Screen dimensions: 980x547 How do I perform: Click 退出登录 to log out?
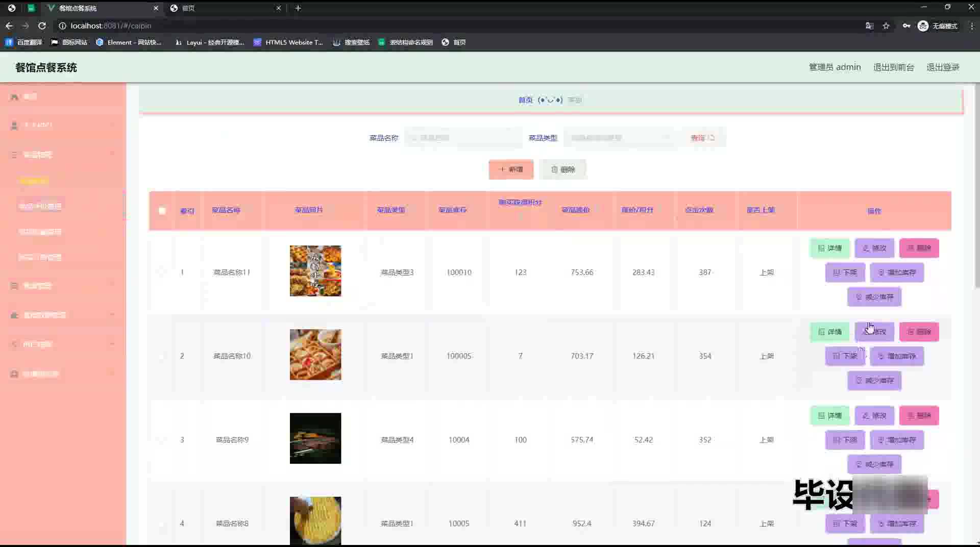(943, 67)
